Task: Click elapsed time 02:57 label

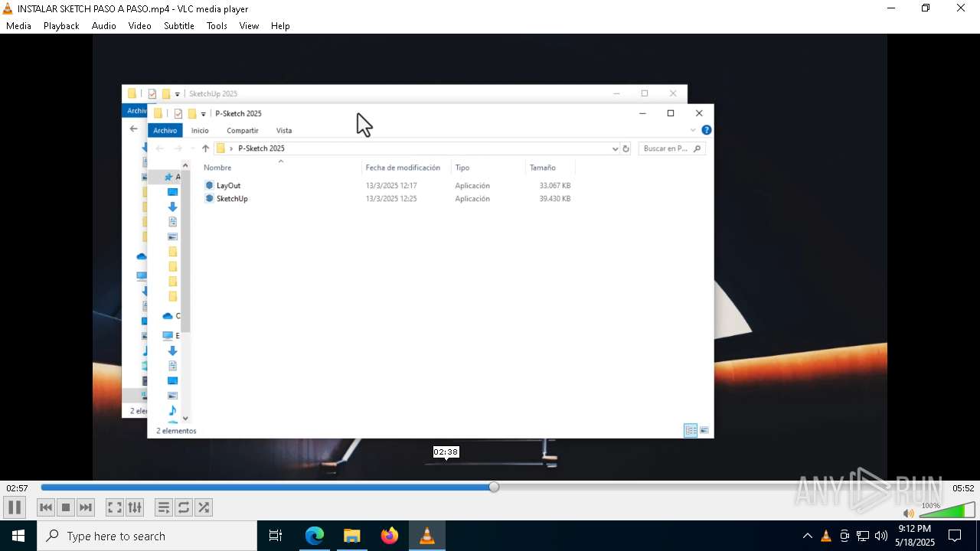Action: click(17, 488)
